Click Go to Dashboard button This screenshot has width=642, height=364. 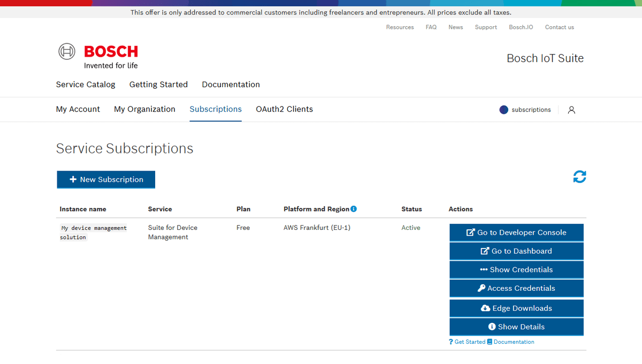pos(516,251)
